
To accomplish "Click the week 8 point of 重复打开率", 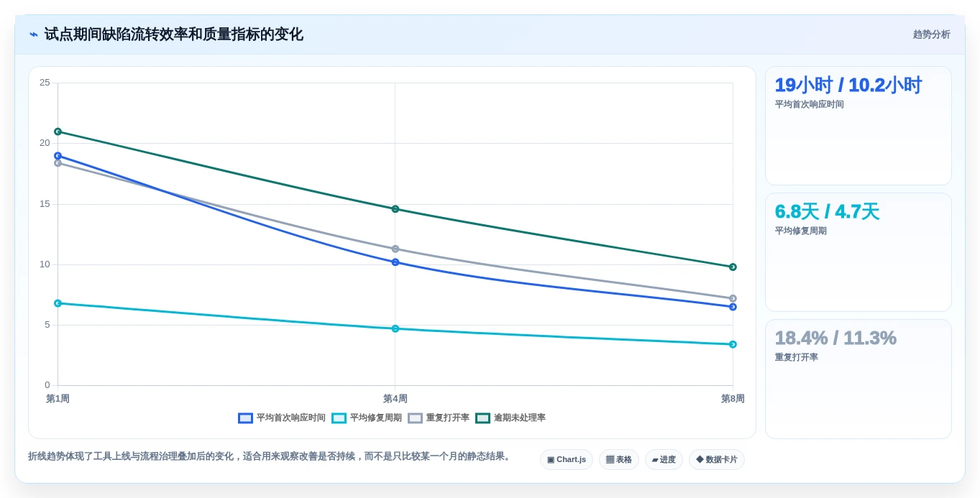I will click(x=733, y=298).
